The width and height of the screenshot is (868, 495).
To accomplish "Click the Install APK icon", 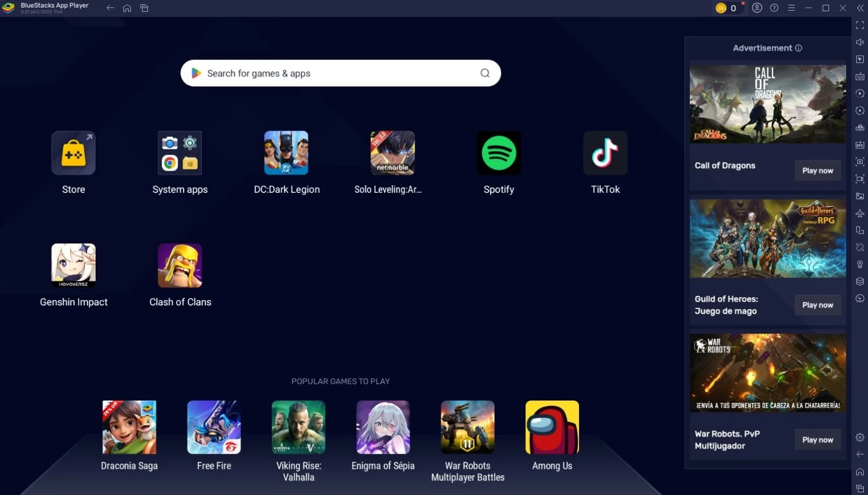I will pyautogui.click(x=860, y=145).
